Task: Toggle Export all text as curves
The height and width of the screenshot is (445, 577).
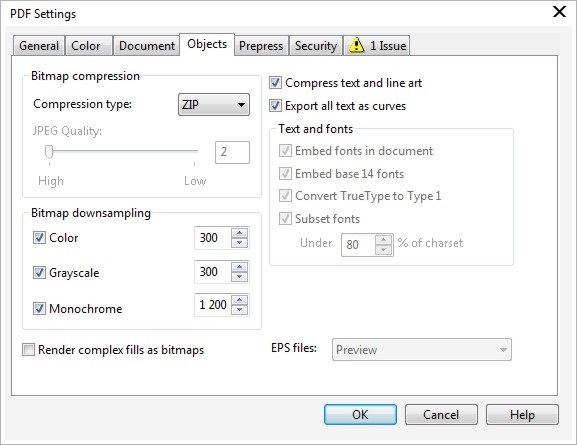Action: [x=275, y=106]
